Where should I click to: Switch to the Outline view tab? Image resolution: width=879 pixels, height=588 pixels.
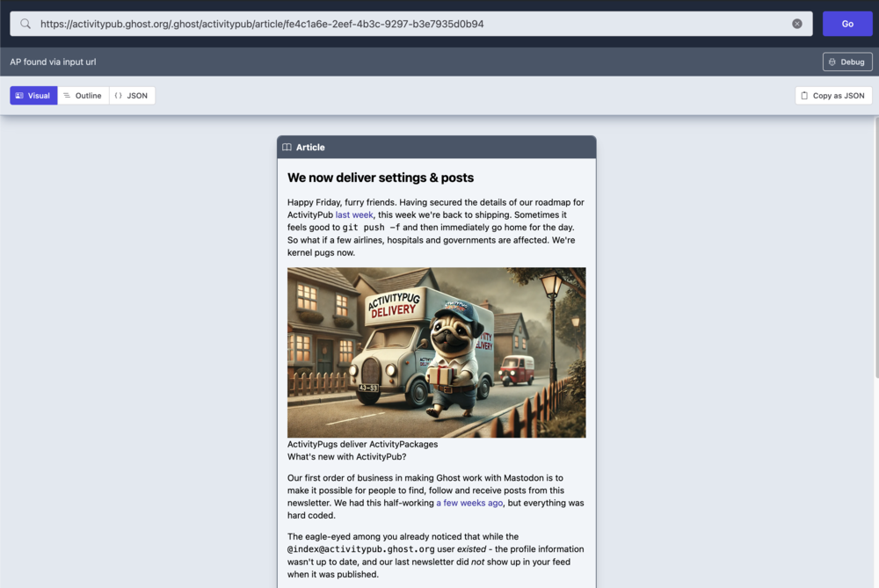tap(84, 96)
